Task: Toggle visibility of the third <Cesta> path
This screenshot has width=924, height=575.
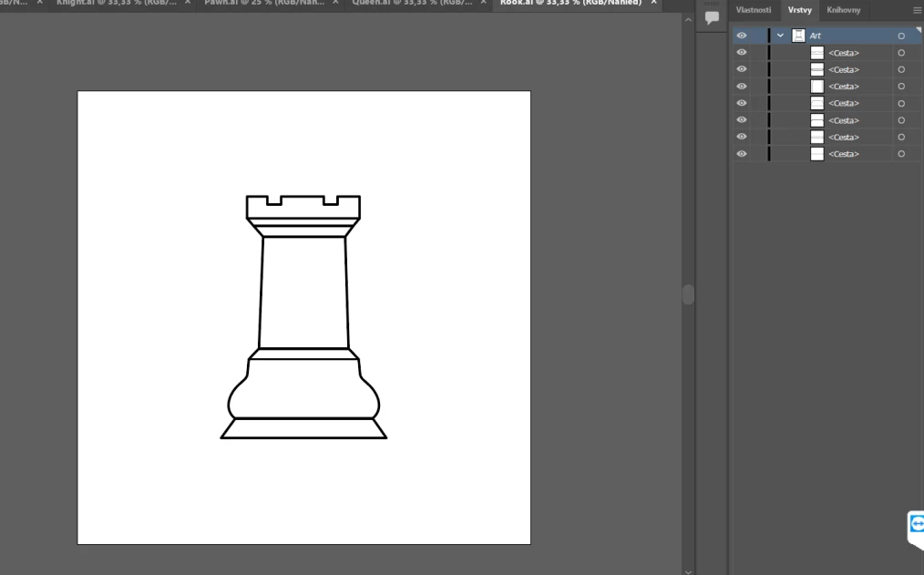Action: click(742, 86)
